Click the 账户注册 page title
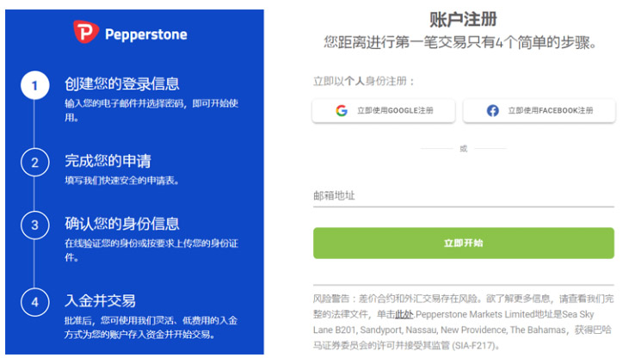Image resolution: width=629 pixels, height=364 pixels. pos(463,19)
